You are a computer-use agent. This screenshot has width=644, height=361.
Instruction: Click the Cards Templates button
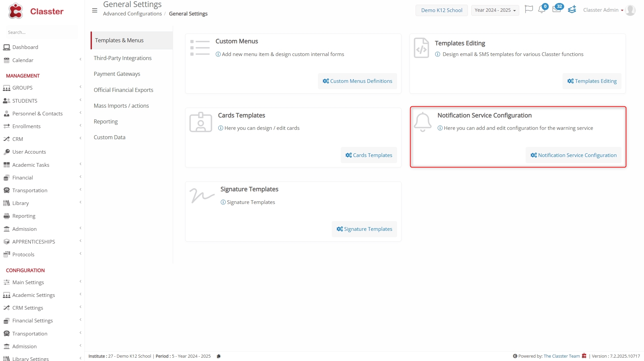[x=369, y=155]
